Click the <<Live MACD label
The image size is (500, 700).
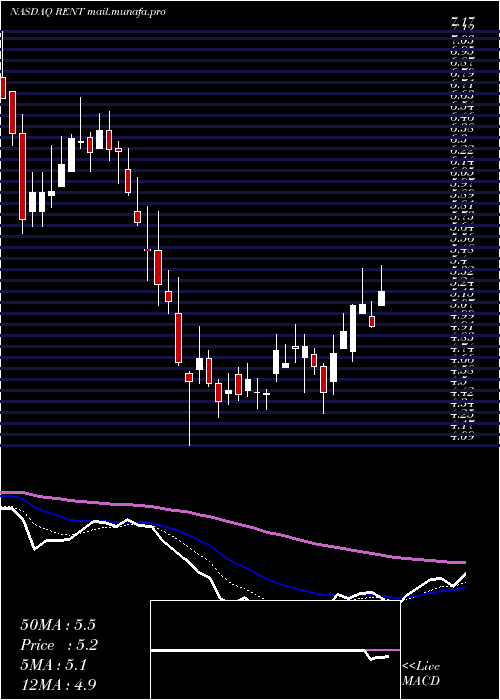(x=421, y=674)
